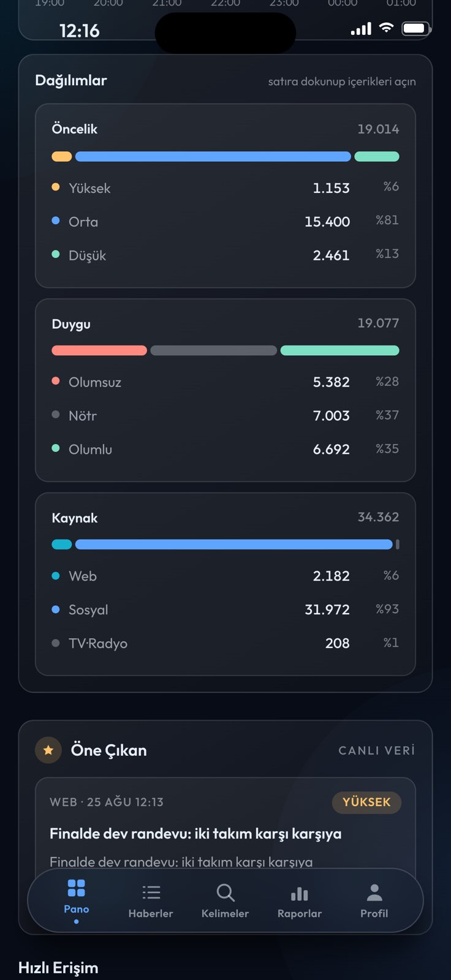Tap the YÜKSEK priority badge
The height and width of the screenshot is (980, 451).
pyautogui.click(x=366, y=802)
